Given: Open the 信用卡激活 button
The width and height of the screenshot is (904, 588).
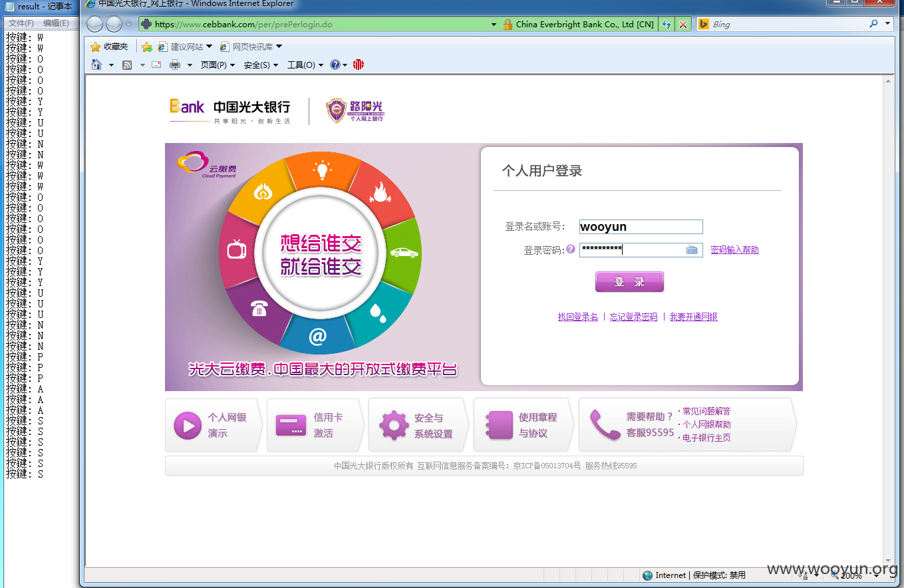Looking at the screenshot, I should coord(315,425).
